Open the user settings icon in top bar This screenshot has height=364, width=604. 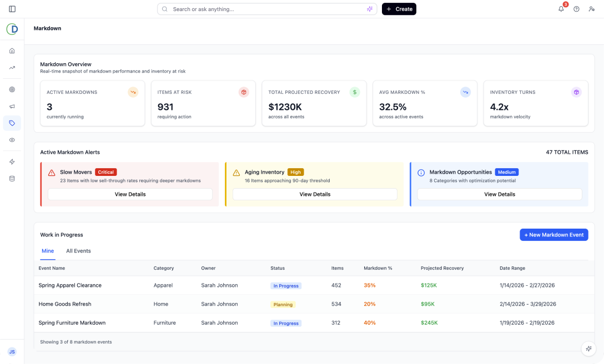click(591, 9)
